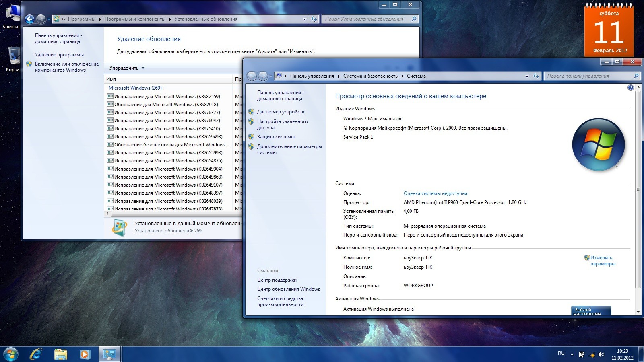
Task: Click Удаление программы link
Action: (x=59, y=55)
